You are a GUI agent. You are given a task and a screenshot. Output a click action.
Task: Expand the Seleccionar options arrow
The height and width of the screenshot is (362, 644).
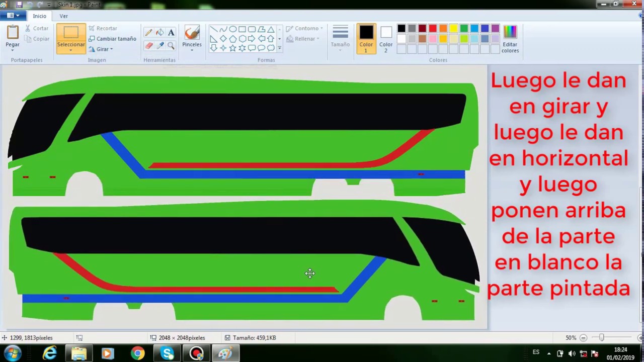pyautogui.click(x=71, y=50)
